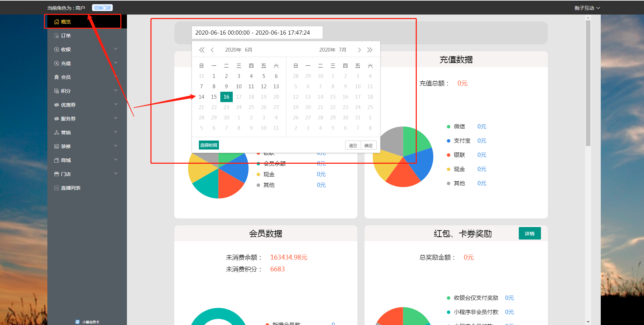Click the 充值总额 value 0元

[x=462, y=83]
